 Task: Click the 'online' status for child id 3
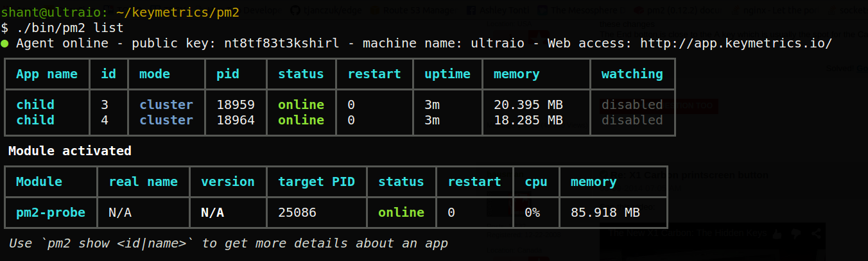pos(300,105)
